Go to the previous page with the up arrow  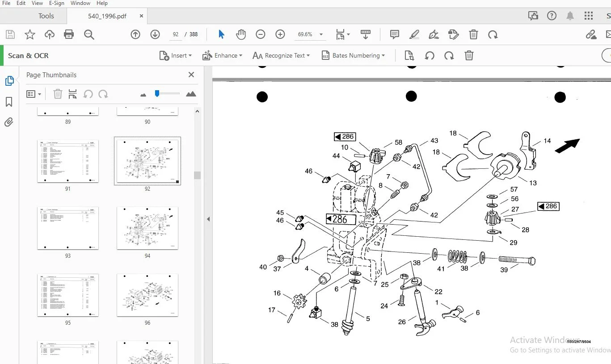(x=135, y=34)
